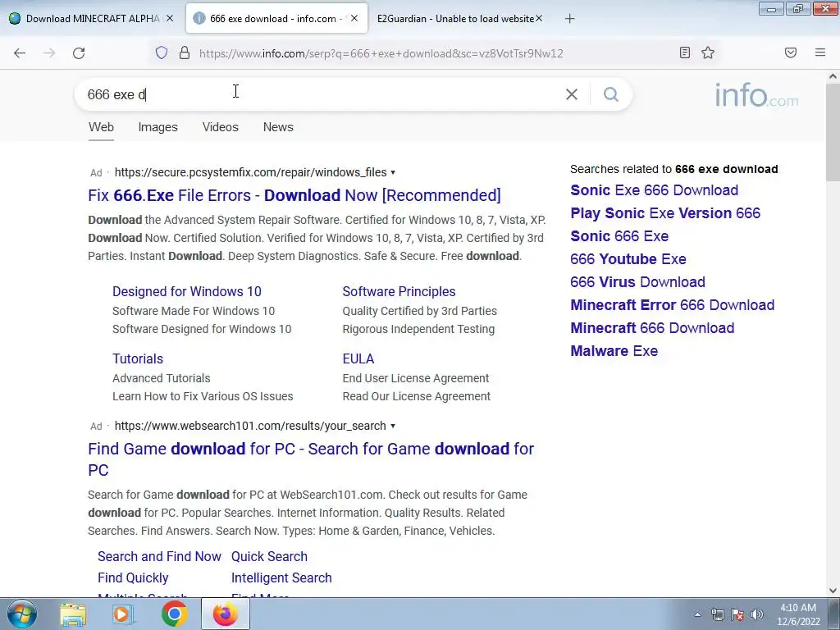Viewport: 840px width, 630px height.
Task: Close the 666 exe download tab
Action: (354, 18)
